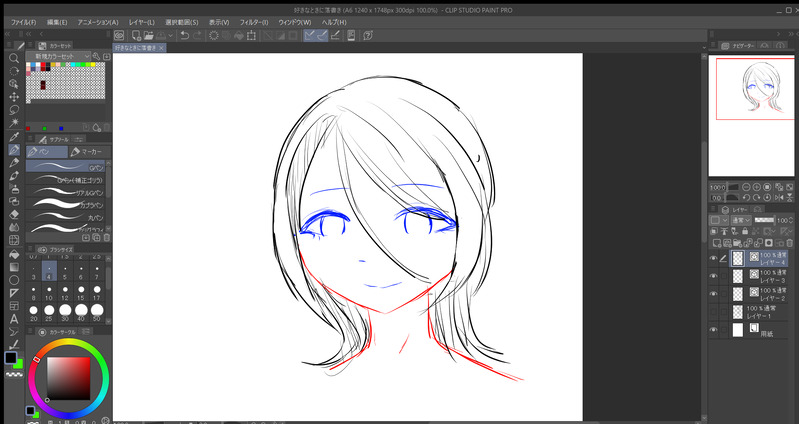
Task: Open the フィルター(I) menu
Action: (x=253, y=21)
